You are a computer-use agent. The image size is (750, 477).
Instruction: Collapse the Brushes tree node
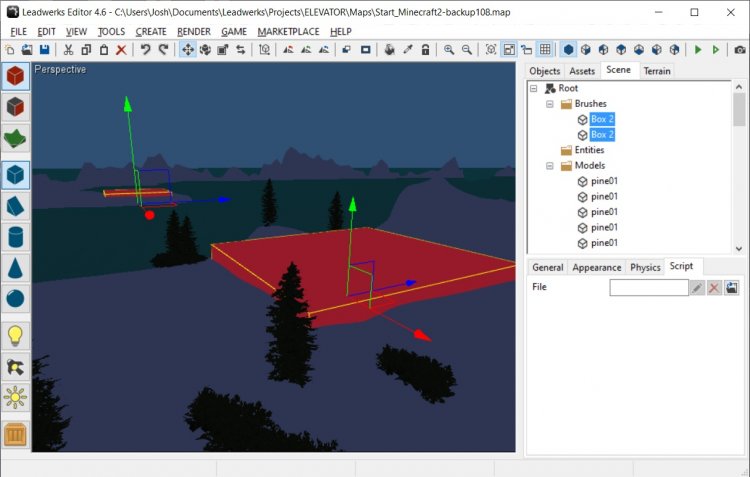point(550,104)
